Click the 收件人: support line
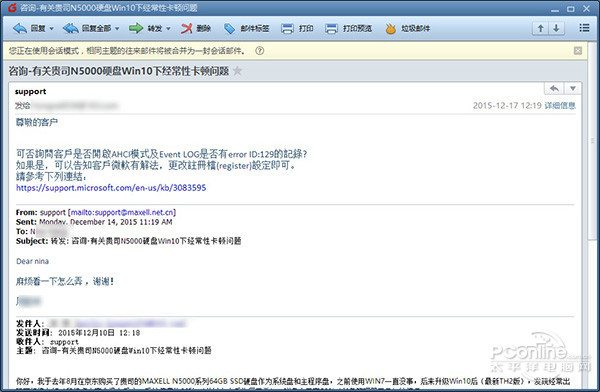Viewport: 600px width, 392px height. [x=47, y=341]
